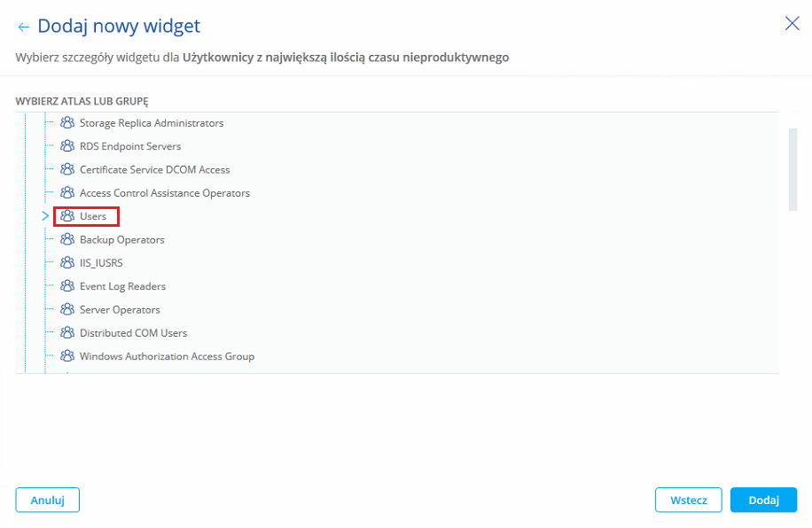Click the group list vertical scrollbar
Screen dimensions: 812x528
[792, 168]
